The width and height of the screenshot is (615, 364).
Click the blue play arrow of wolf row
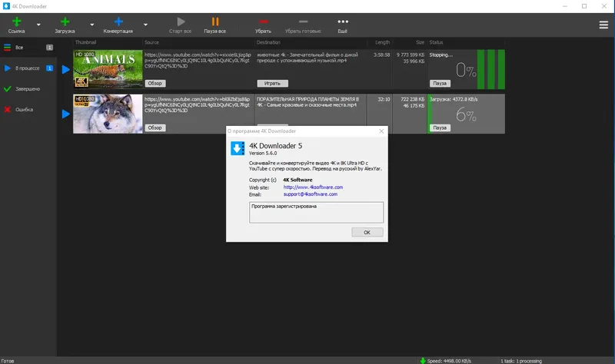click(x=65, y=114)
